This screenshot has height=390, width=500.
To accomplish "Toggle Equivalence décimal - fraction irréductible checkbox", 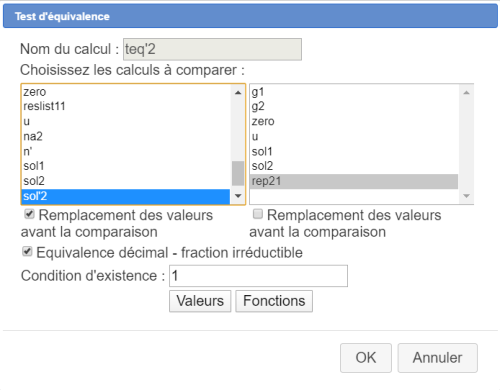I will 27,251.
